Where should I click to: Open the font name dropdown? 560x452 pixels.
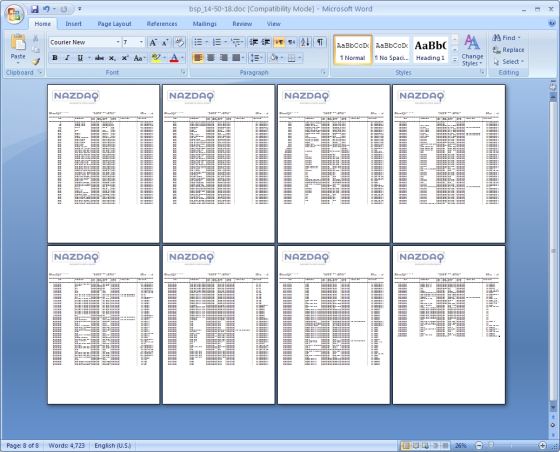pos(118,42)
